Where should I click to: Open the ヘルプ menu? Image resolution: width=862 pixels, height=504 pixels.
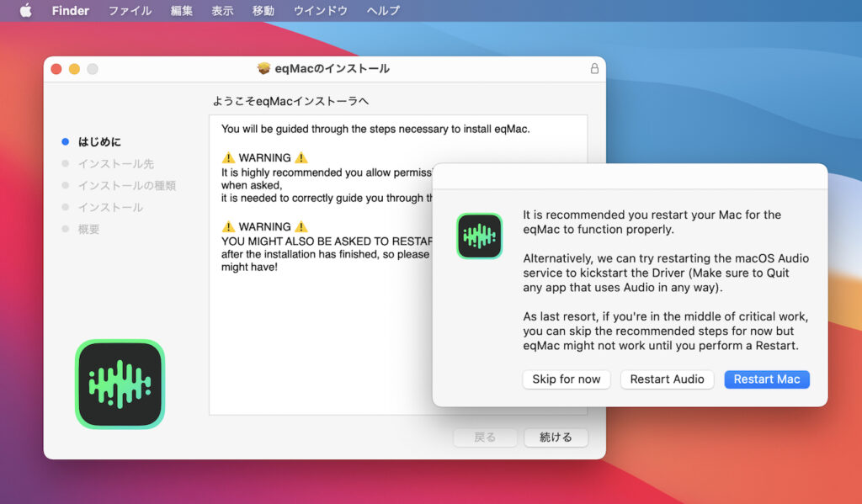click(382, 10)
